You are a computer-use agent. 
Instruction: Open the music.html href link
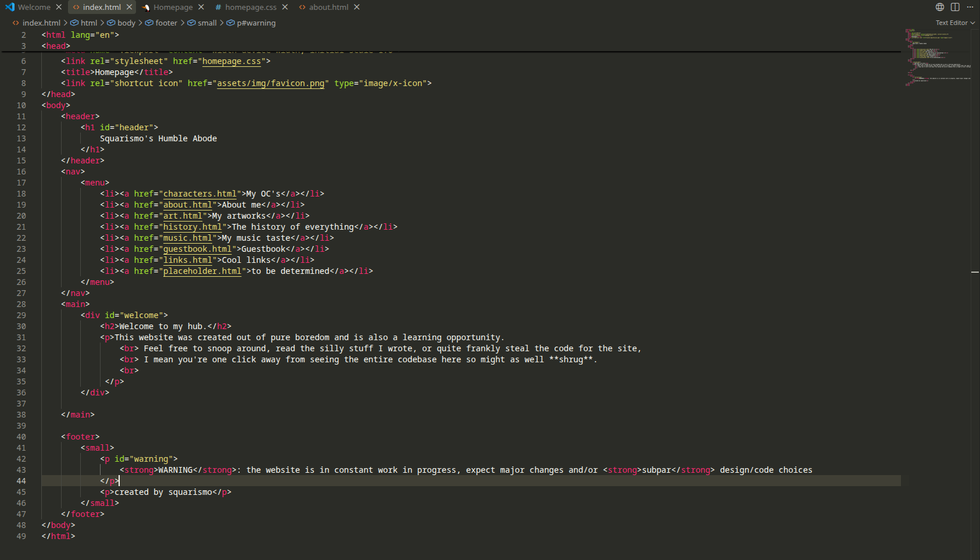pyautogui.click(x=188, y=238)
